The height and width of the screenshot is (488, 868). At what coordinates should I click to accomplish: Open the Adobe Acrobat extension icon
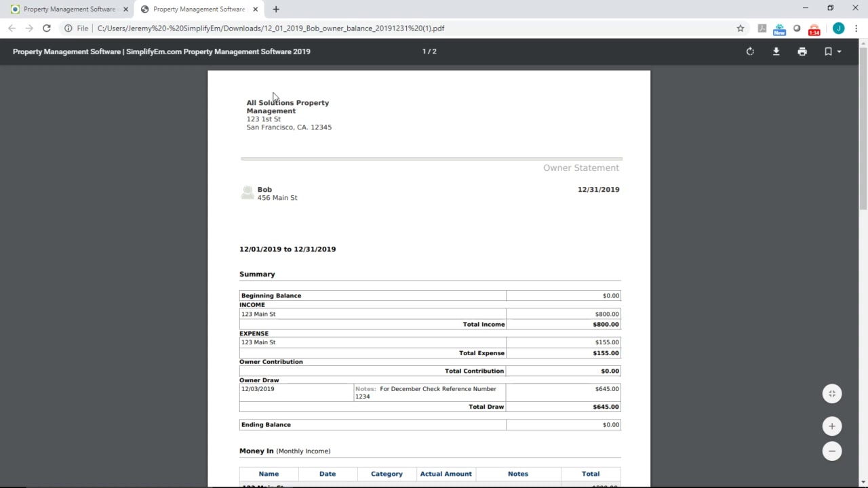pos(762,28)
